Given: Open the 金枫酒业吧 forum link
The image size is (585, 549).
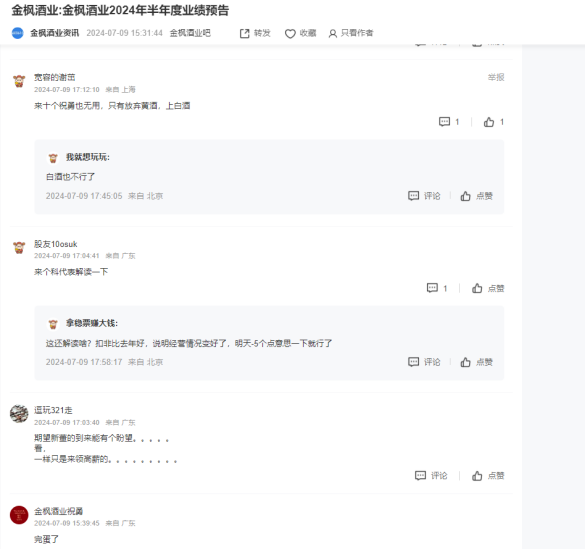Looking at the screenshot, I should coord(190,33).
